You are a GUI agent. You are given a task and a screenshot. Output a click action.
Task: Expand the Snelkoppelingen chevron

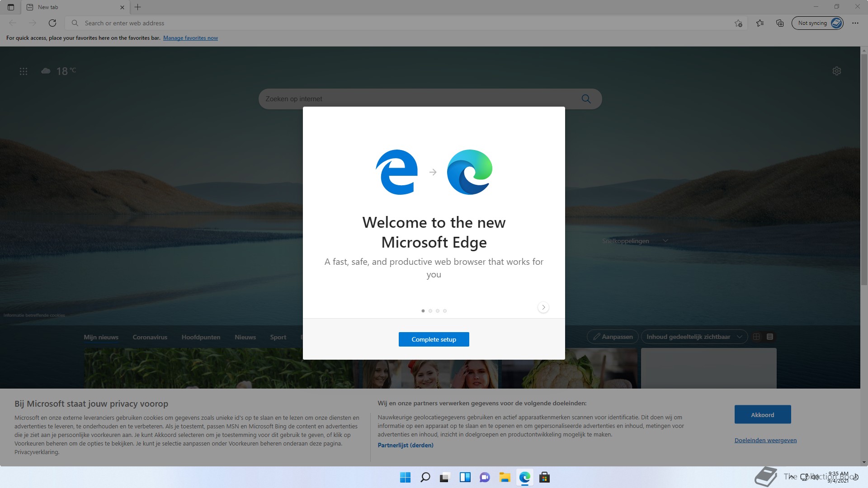(x=665, y=241)
